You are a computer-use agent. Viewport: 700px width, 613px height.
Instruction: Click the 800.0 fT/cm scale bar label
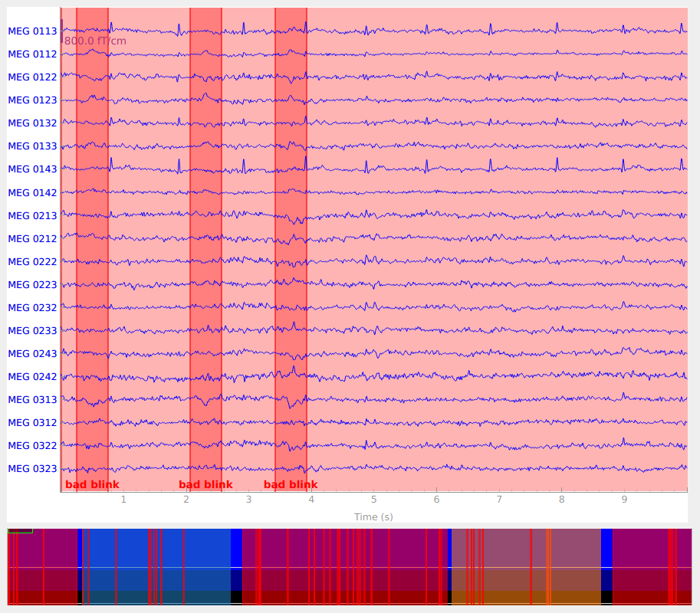pyautogui.click(x=95, y=41)
